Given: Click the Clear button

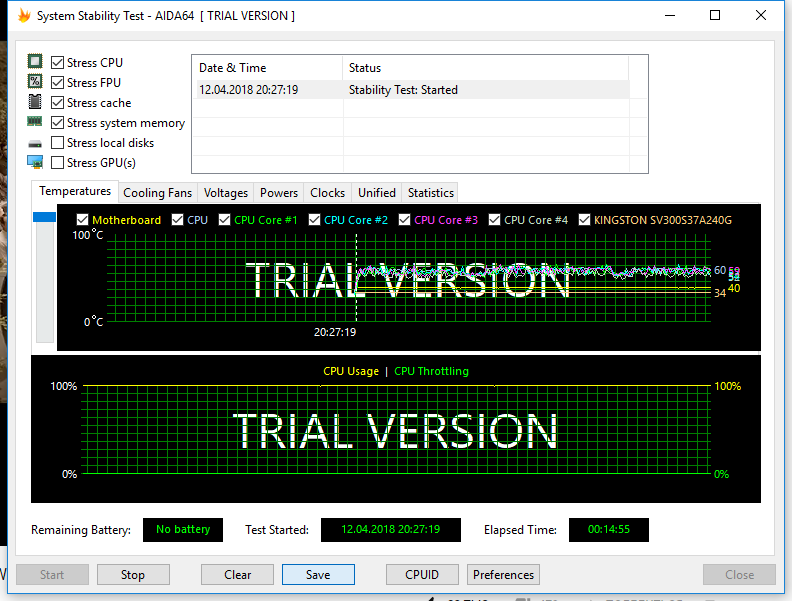Looking at the screenshot, I should [x=237, y=575].
